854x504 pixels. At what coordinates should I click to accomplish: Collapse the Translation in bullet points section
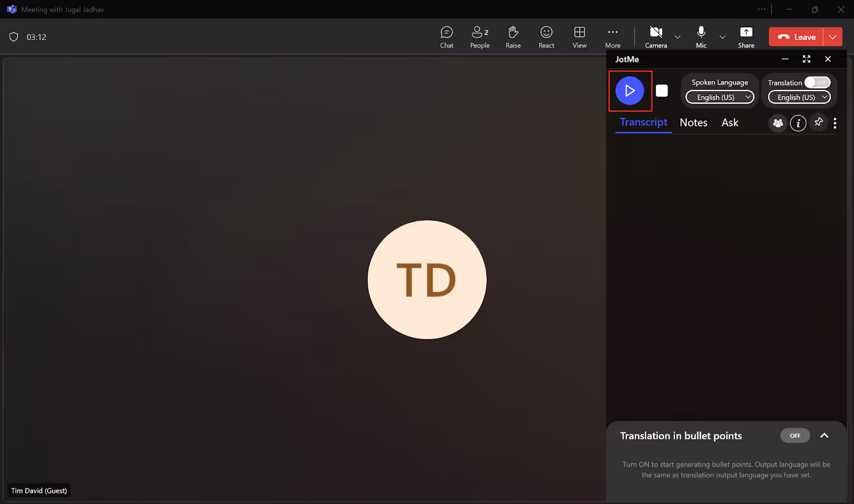(824, 436)
